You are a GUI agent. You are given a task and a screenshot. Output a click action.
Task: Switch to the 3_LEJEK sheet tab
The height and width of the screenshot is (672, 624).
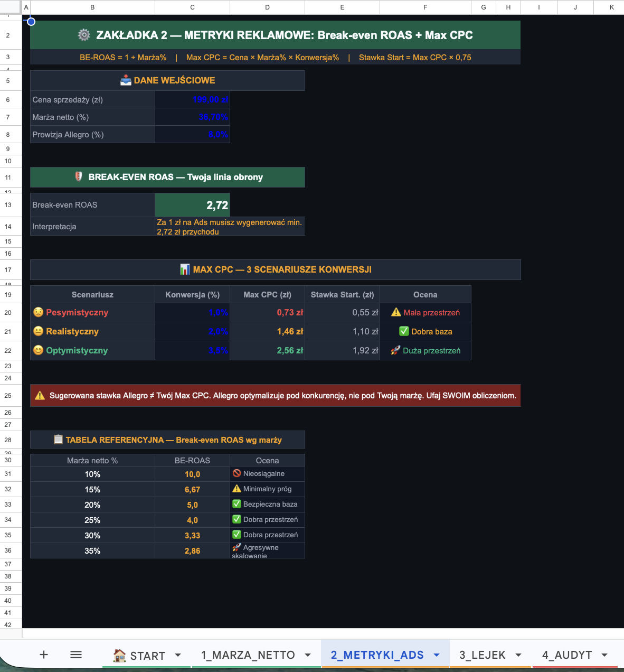pyautogui.click(x=482, y=655)
